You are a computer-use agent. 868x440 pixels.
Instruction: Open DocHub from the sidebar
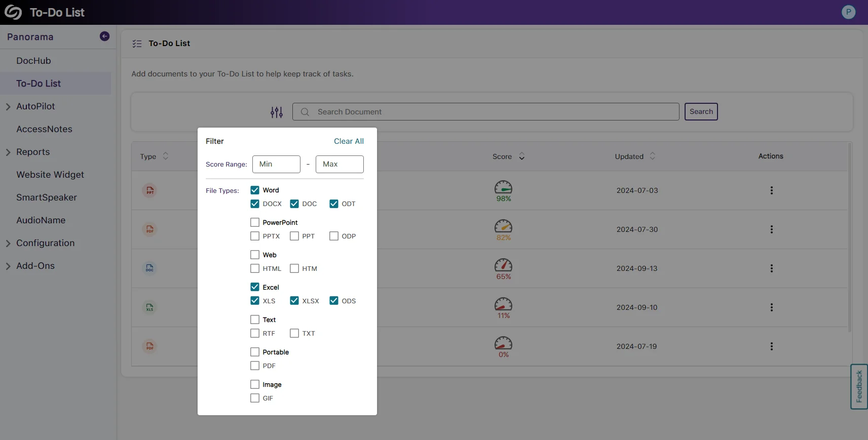pos(33,61)
